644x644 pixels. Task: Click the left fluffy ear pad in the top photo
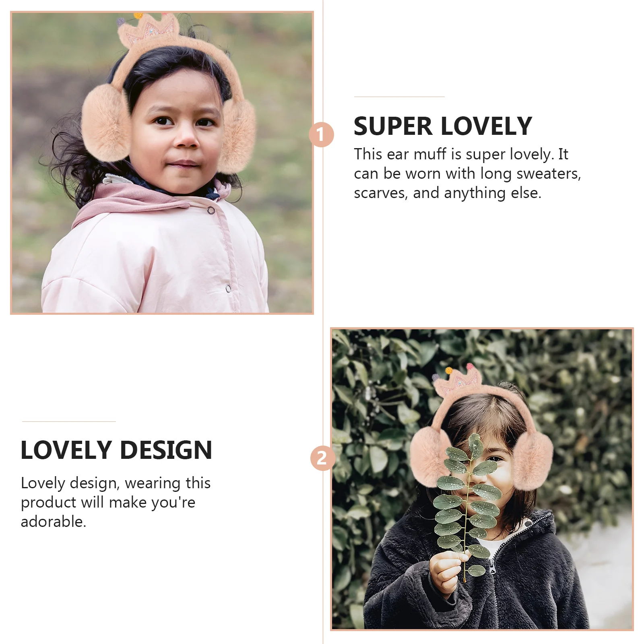coord(105,123)
